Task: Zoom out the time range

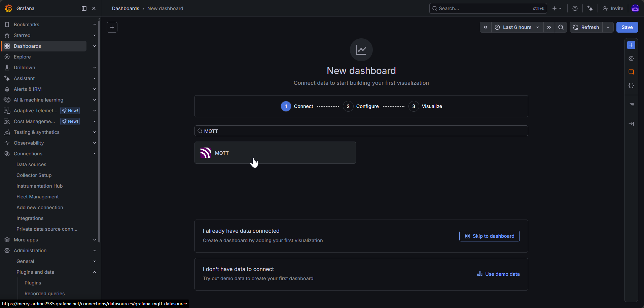Action: pos(561,27)
